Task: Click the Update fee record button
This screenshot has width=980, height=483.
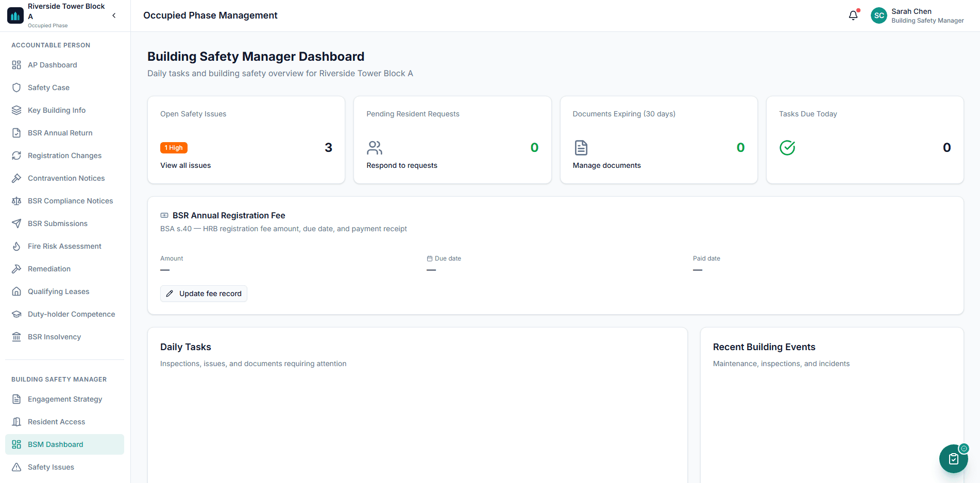Action: point(204,294)
